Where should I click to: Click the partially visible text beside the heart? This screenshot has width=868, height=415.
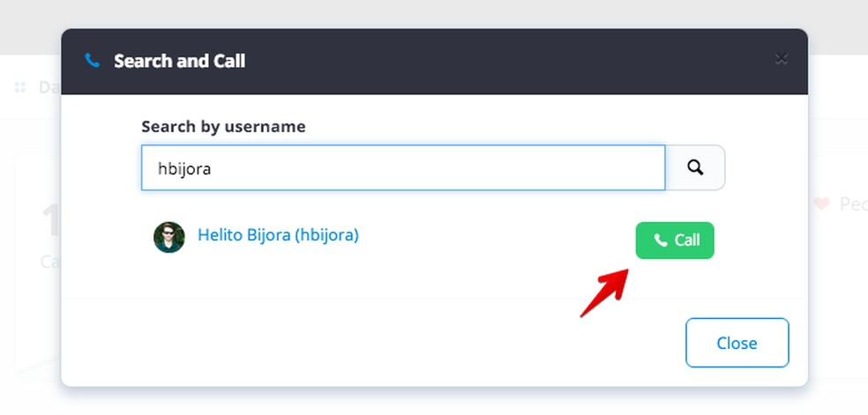pyautogui.click(x=852, y=204)
